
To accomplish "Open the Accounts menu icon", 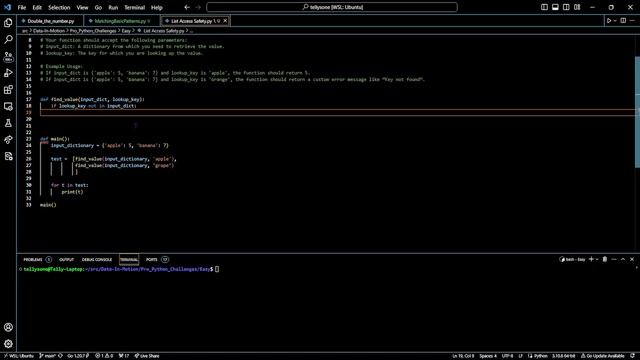I will click(8, 327).
